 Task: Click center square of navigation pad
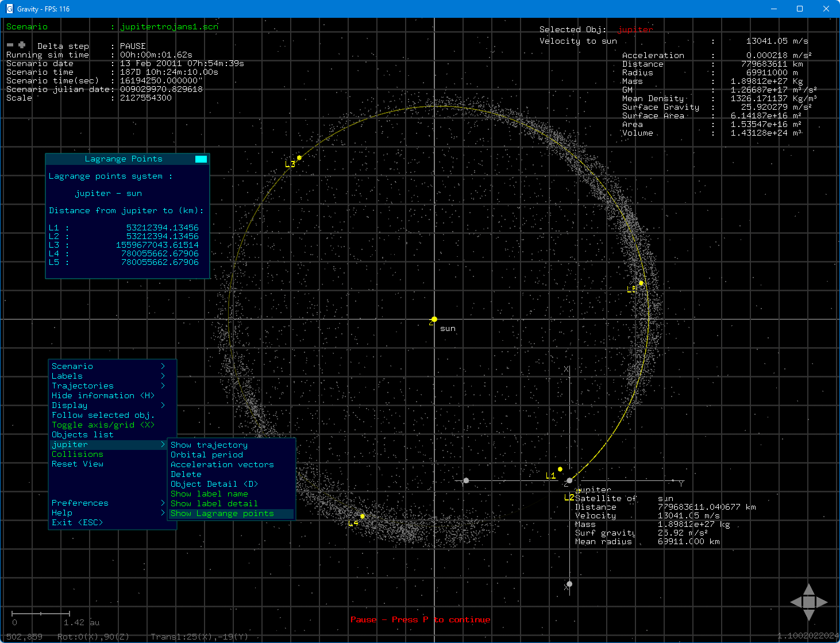click(809, 602)
